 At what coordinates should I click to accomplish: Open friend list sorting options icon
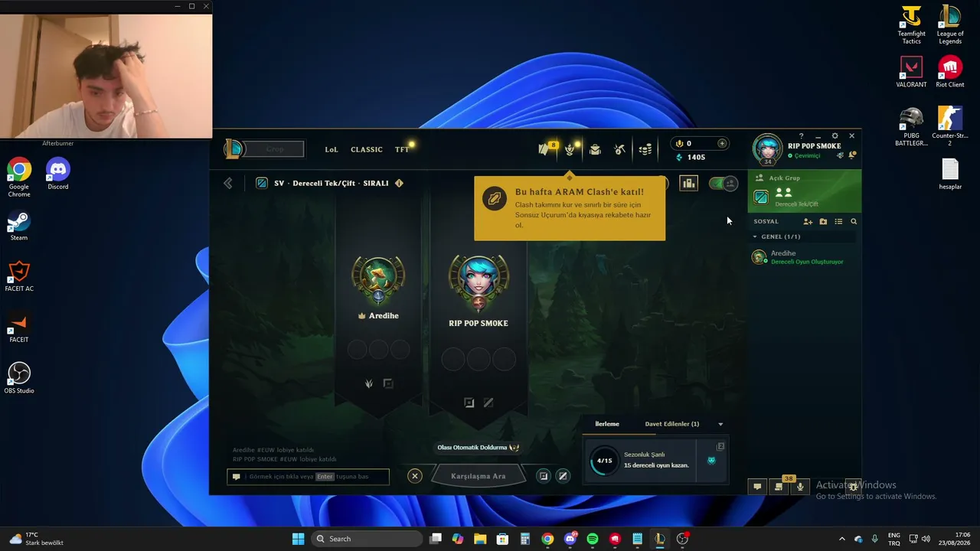838,221
